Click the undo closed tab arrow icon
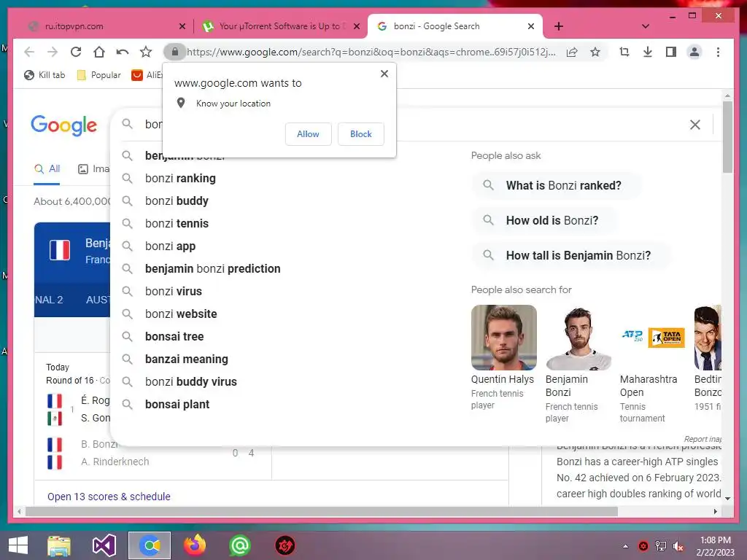The width and height of the screenshot is (747, 560). point(123,52)
